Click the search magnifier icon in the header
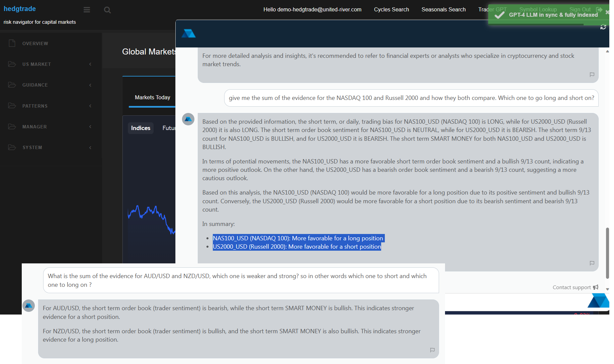The width and height of the screenshot is (614, 364). (x=107, y=10)
